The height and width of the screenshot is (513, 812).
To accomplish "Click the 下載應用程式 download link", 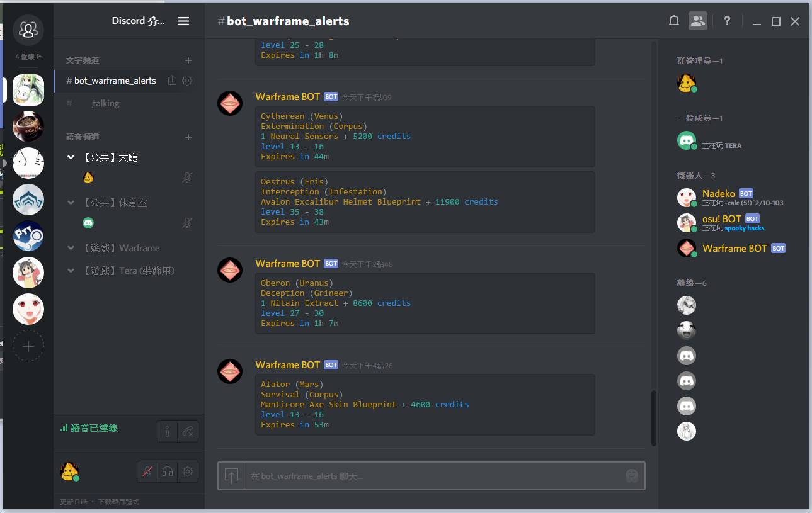I will tap(118, 502).
